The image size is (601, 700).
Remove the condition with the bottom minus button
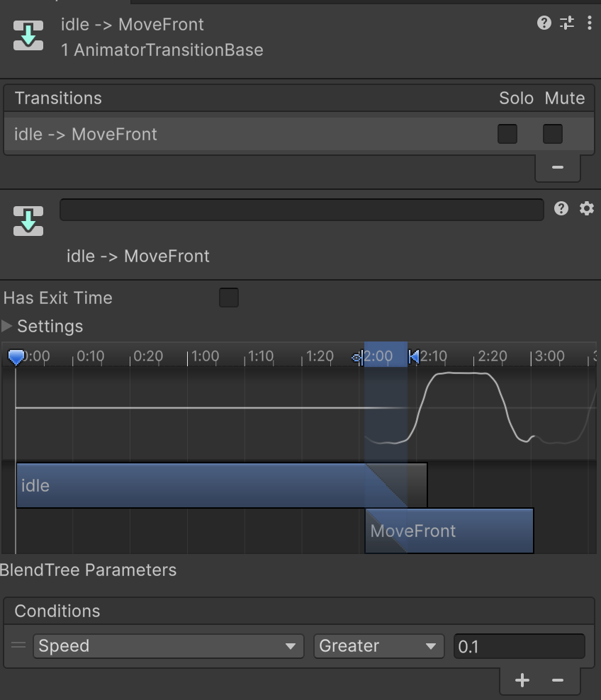point(558,680)
